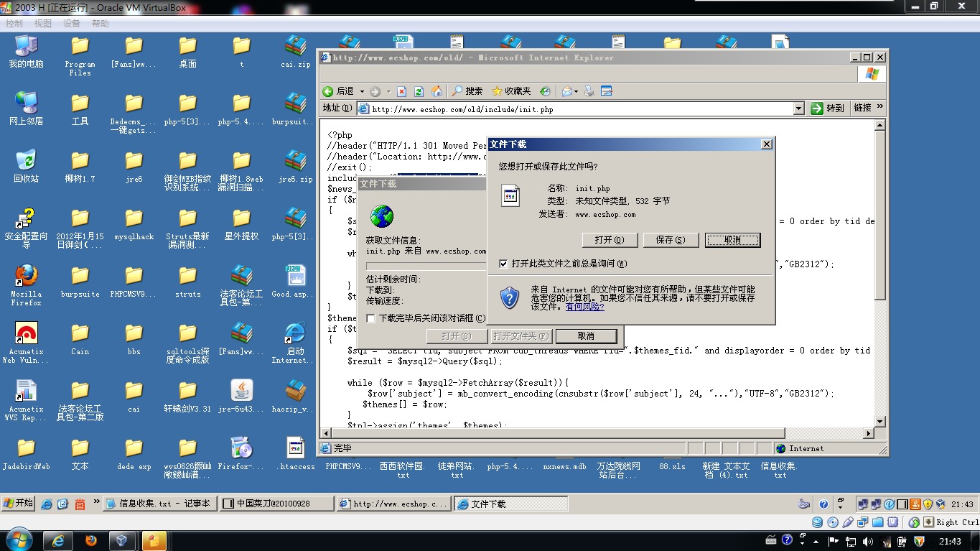Click Cancel in the download progress dialog

[x=586, y=336]
